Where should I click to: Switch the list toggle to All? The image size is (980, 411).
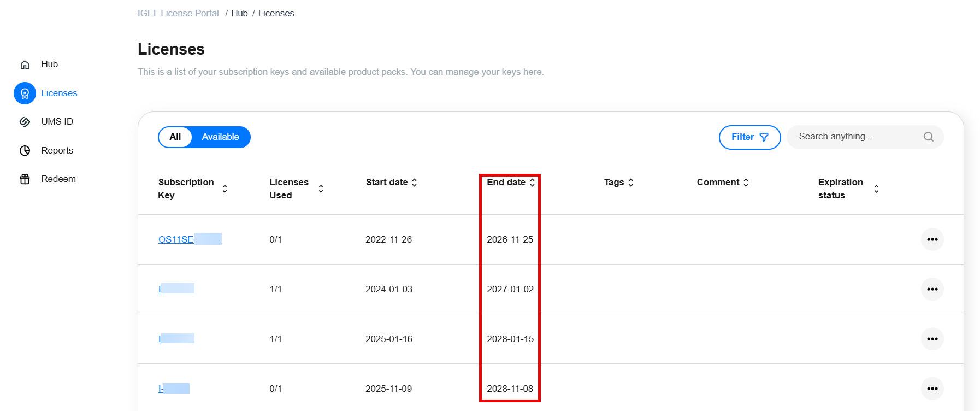pyautogui.click(x=175, y=137)
